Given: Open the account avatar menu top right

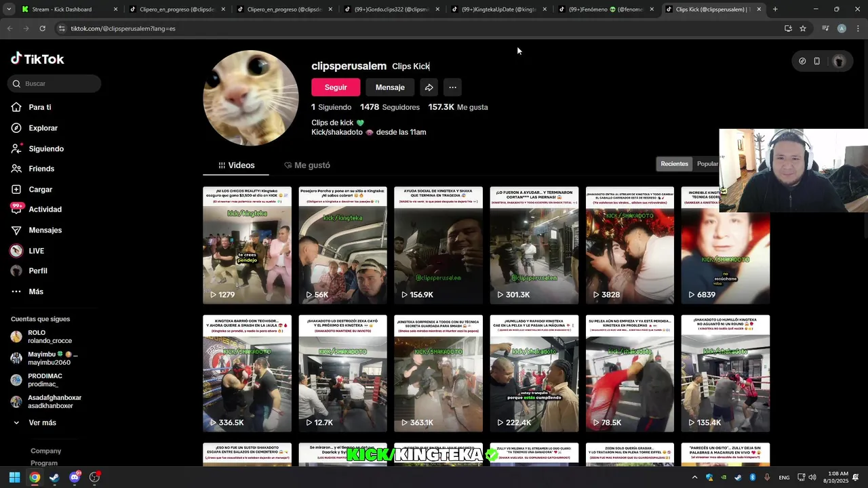Looking at the screenshot, I should pos(840,61).
